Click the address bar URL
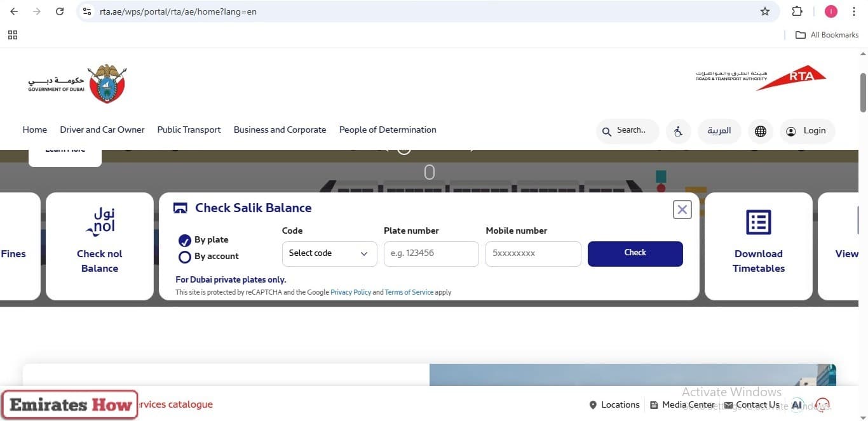Image resolution: width=868 pixels, height=421 pixels. (x=179, y=11)
